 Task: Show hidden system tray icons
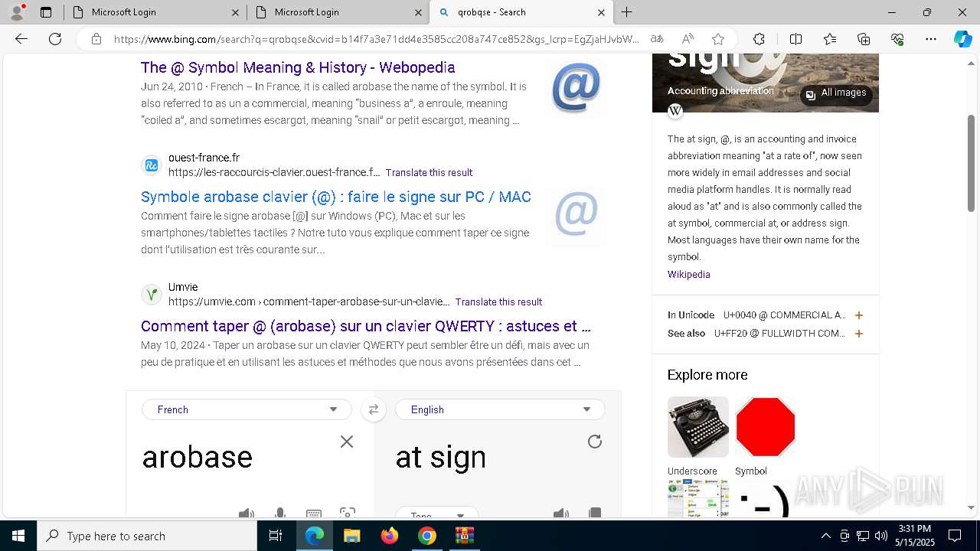825,536
